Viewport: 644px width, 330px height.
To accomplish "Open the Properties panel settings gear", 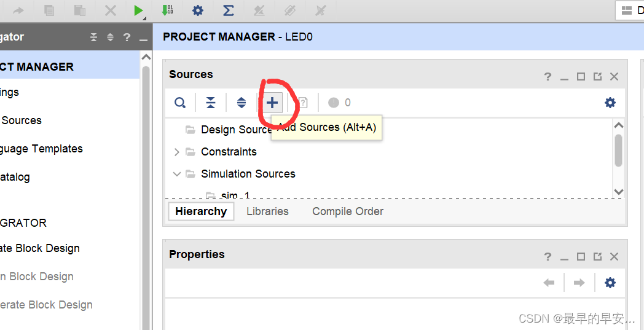I will [610, 283].
